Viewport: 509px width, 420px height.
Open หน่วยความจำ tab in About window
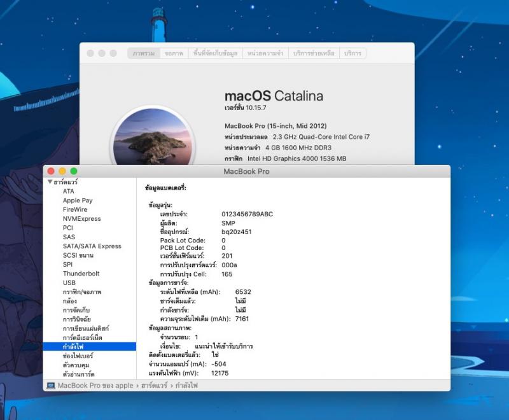(265, 53)
